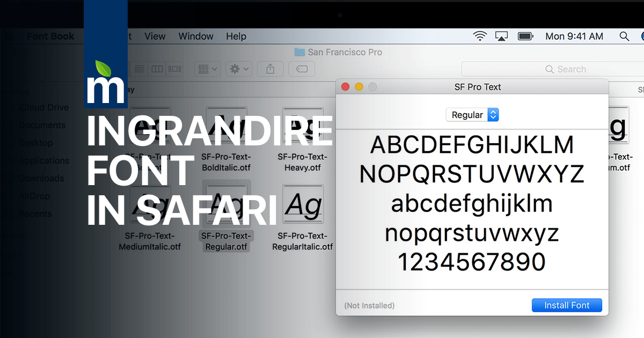Switch Finder to gallery view
This screenshot has height=338, width=644.
174,69
